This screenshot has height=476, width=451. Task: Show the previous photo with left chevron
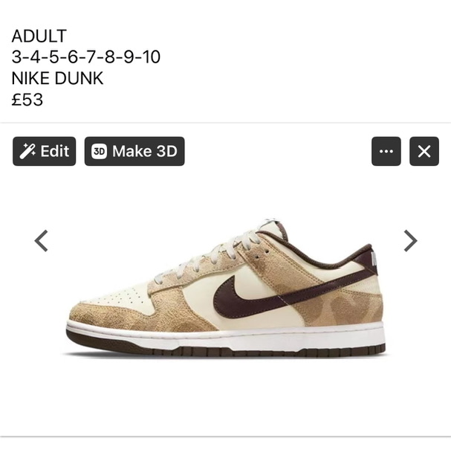pyautogui.click(x=42, y=241)
